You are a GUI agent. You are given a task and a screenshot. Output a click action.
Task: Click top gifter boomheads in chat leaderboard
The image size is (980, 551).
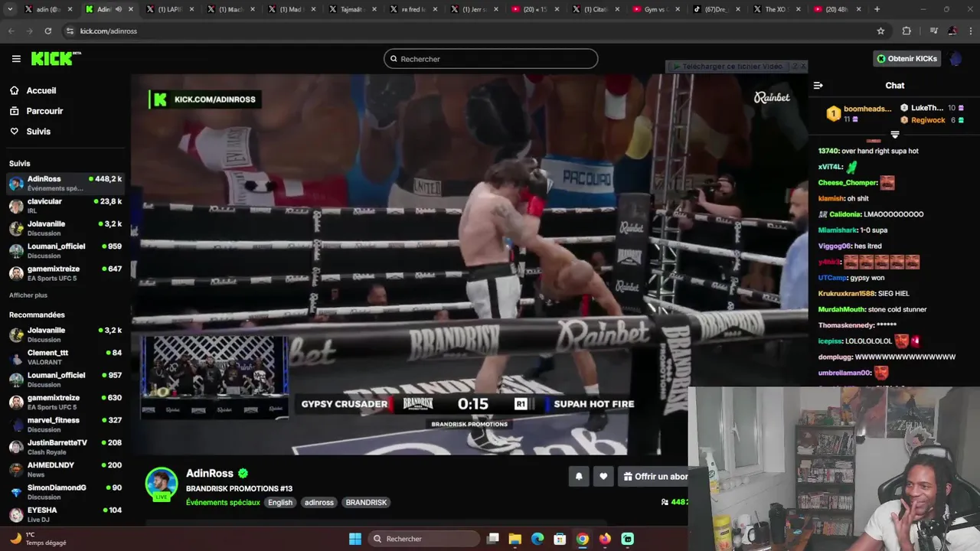click(x=867, y=109)
